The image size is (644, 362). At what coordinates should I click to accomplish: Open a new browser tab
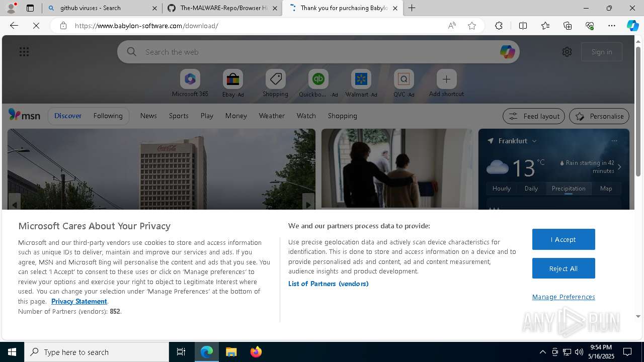(412, 8)
